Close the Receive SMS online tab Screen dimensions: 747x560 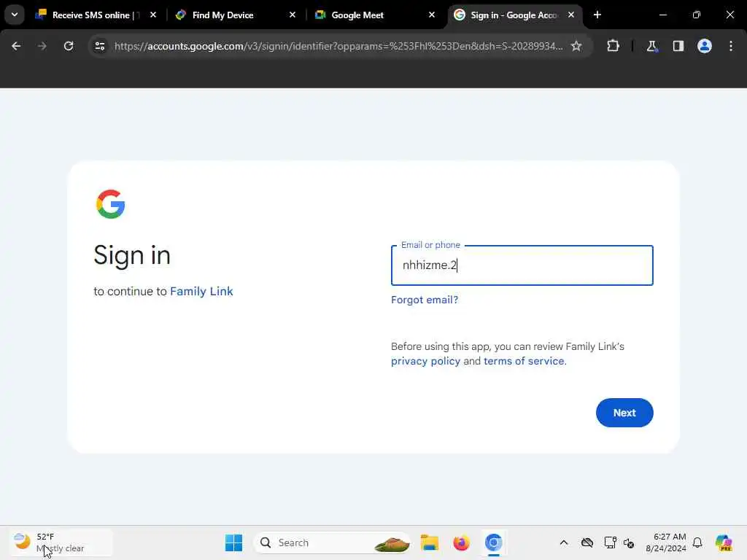coord(153,15)
